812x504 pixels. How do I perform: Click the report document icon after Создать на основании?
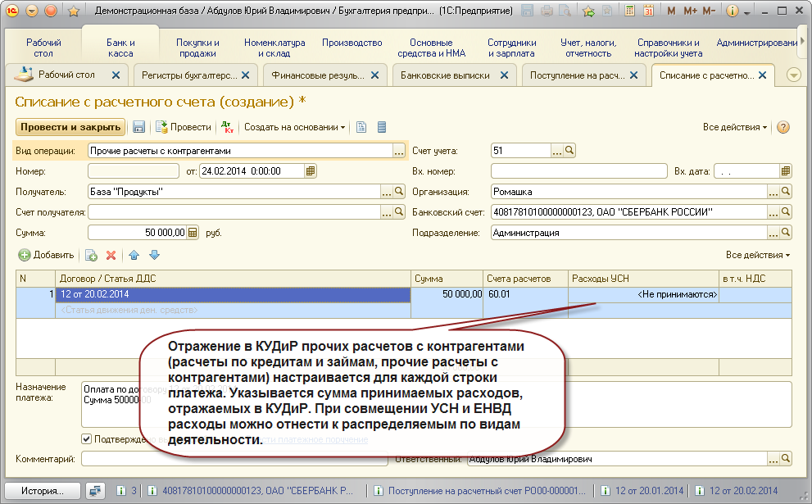coord(361,127)
